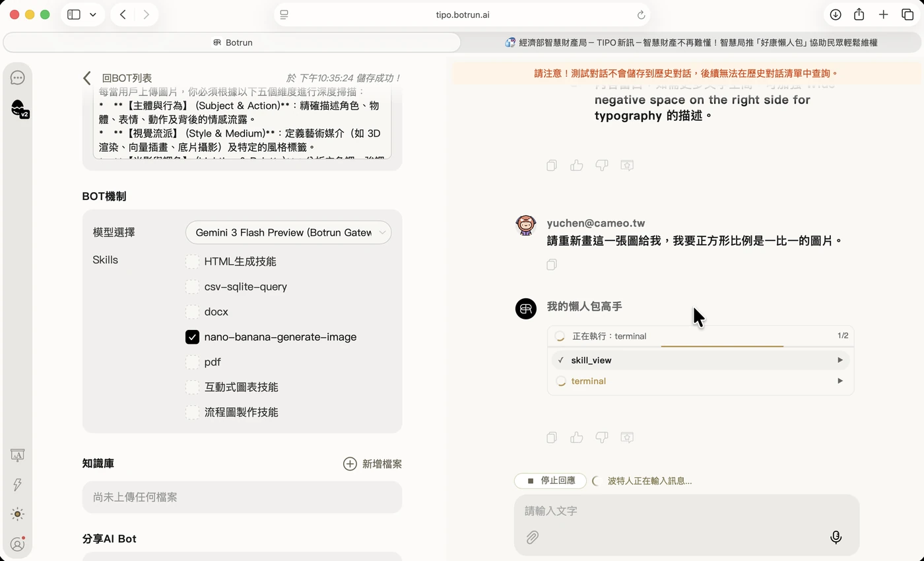This screenshot has height=561, width=924.
Task: Open the presentation board icon in sidebar
Action: (x=18, y=455)
